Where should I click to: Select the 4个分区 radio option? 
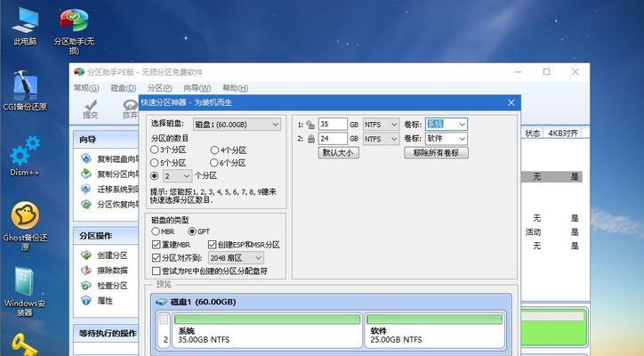tap(214, 150)
